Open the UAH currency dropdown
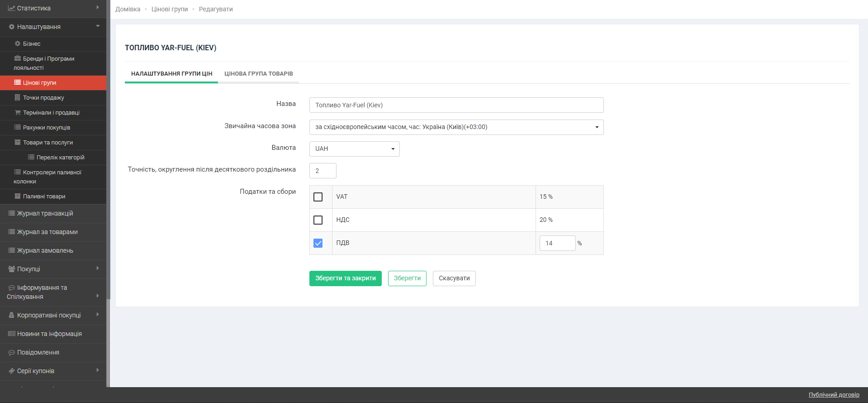The height and width of the screenshot is (403, 868). 354,149
